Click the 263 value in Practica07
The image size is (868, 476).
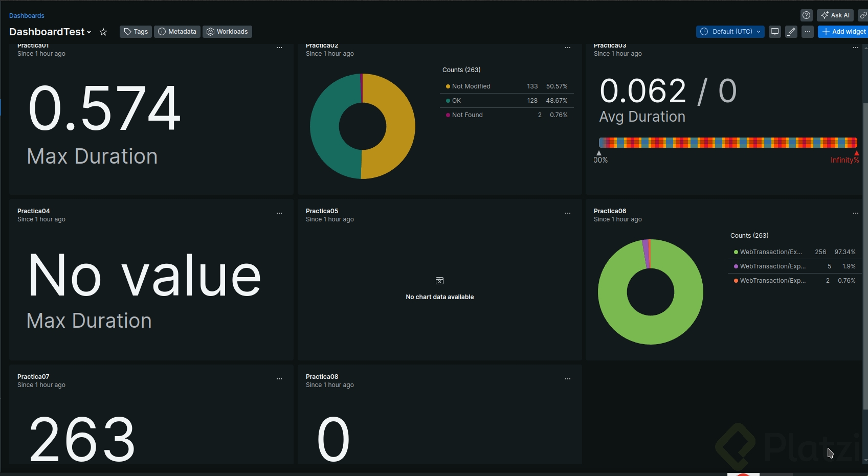82,439
